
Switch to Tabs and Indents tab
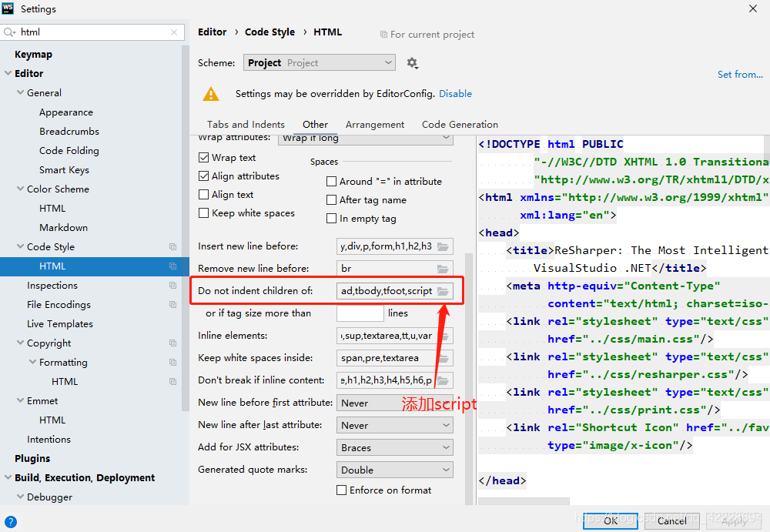pos(246,125)
